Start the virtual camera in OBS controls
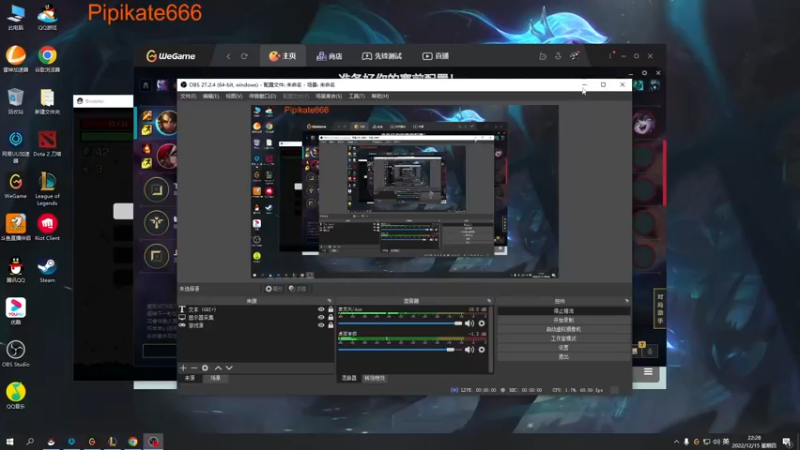Screen dimensions: 800x450 (x=563, y=329)
